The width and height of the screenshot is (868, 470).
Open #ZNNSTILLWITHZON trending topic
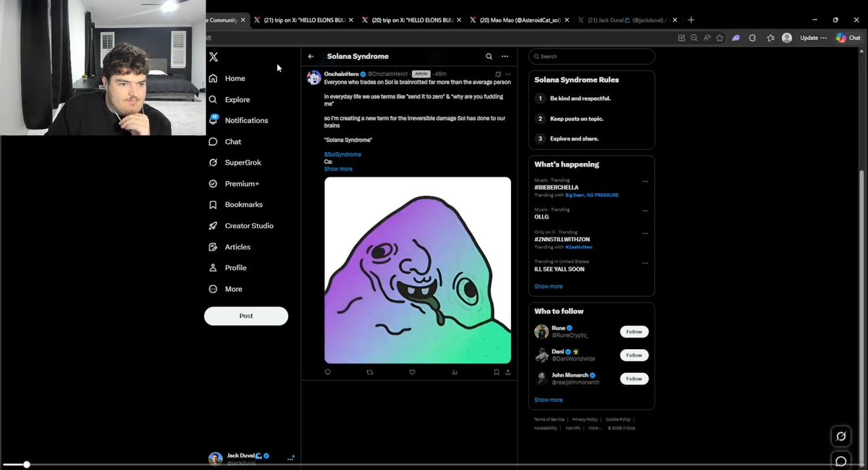562,240
